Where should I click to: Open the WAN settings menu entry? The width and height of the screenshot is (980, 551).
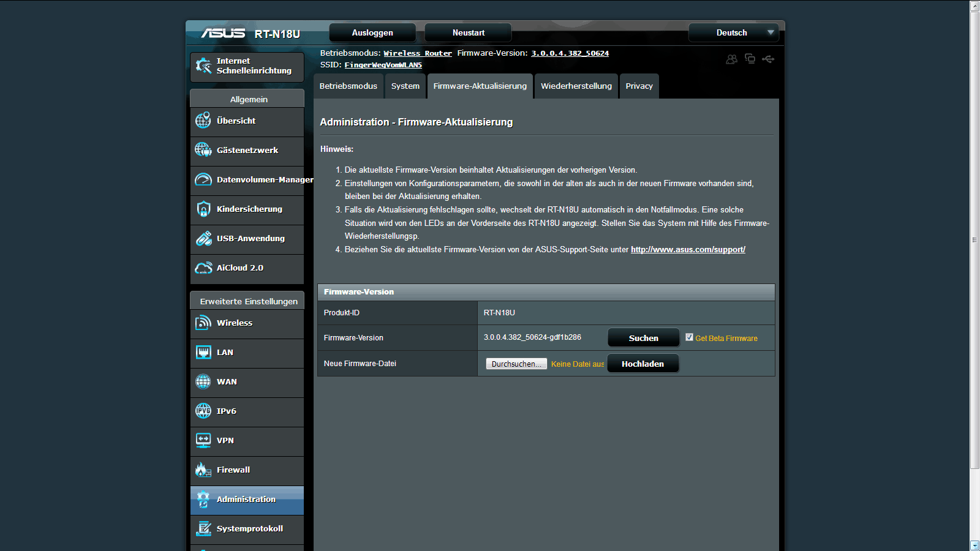247,382
